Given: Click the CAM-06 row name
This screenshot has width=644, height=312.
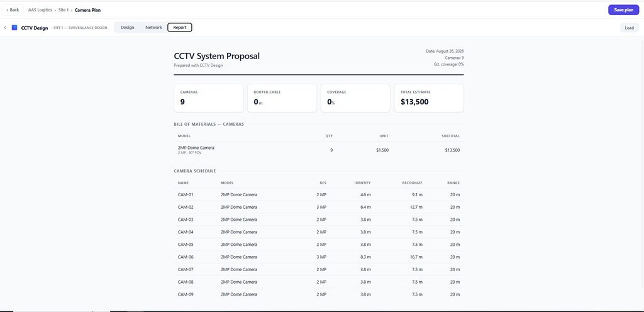Looking at the screenshot, I should (186, 257).
